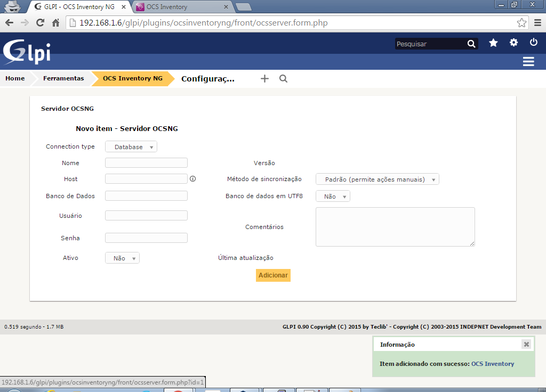Open Ferramentas breadcrumb
This screenshot has width=546, height=392.
pyautogui.click(x=63, y=78)
